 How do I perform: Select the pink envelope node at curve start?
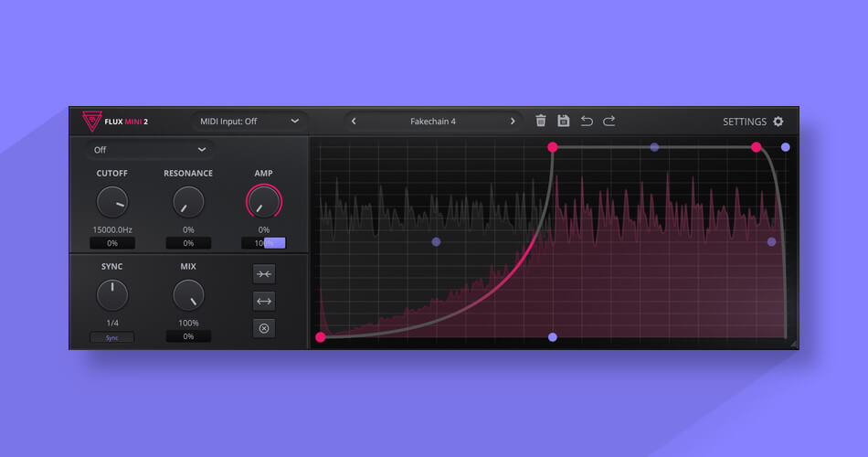point(321,336)
